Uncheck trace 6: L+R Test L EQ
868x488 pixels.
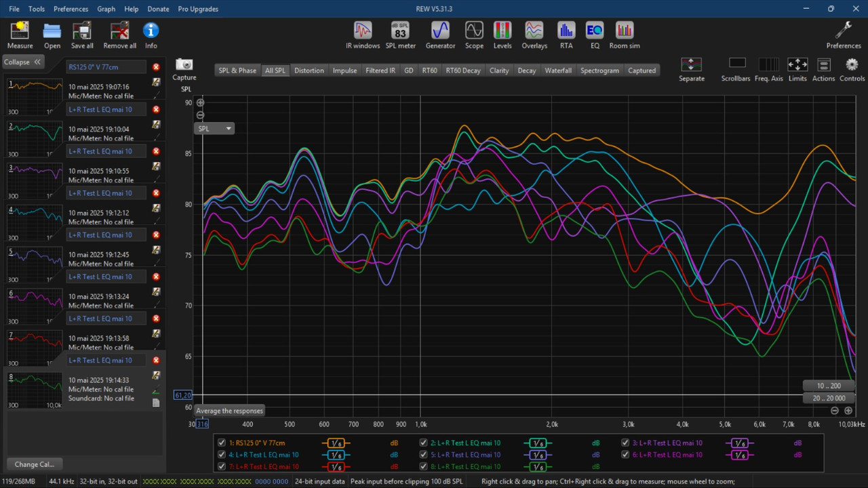coord(625,455)
